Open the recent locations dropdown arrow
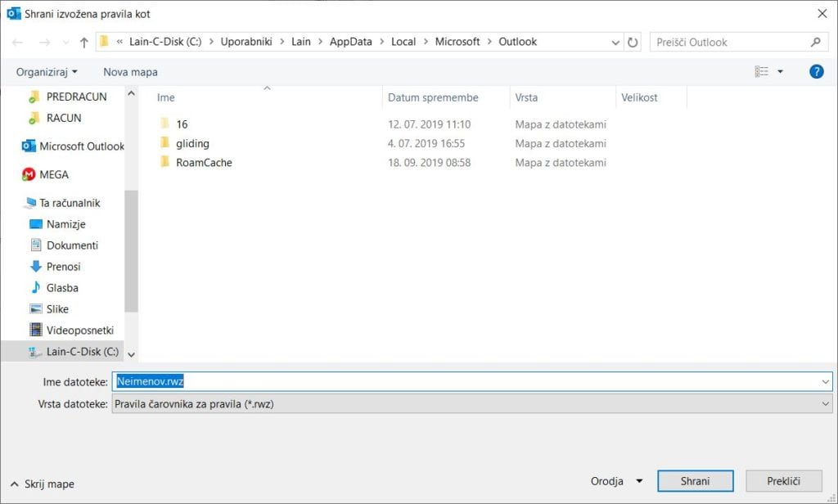This screenshot has height=504, width=838. (x=65, y=43)
